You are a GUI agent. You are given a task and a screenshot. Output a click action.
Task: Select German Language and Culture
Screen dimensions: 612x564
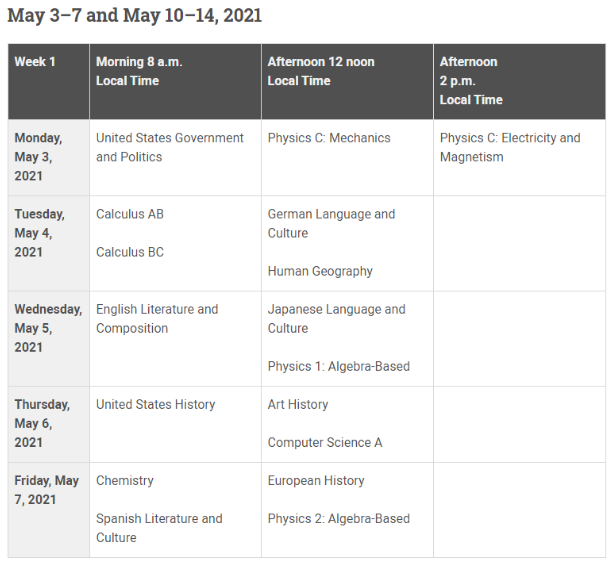tap(331, 223)
